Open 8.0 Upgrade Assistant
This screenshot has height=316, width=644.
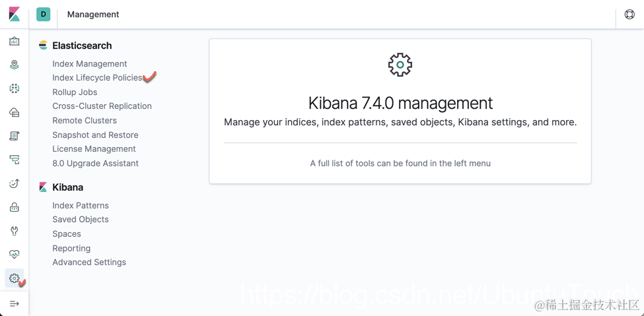coord(95,164)
